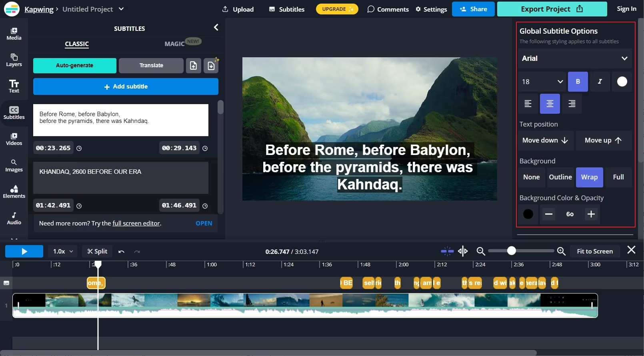The image size is (644, 356).
Task: Switch to the MAGIC subtitles tab
Action: point(174,44)
